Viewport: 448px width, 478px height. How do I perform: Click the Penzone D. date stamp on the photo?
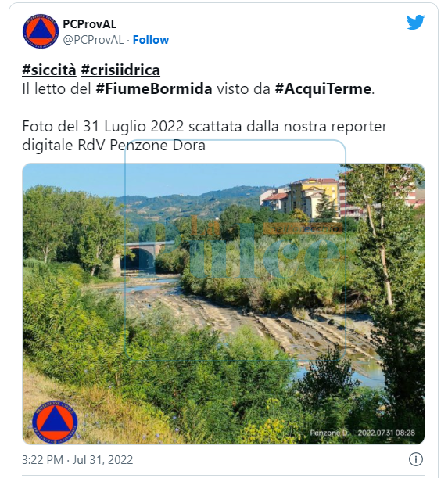[x=362, y=433]
